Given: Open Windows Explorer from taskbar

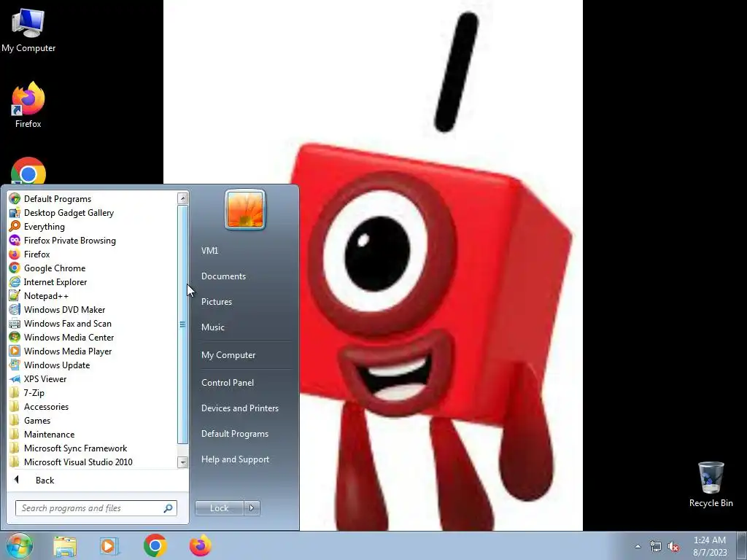Looking at the screenshot, I should (x=65, y=546).
